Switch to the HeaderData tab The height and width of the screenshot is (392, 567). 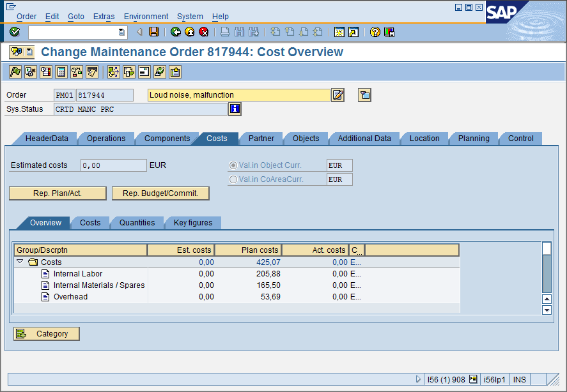[47, 139]
